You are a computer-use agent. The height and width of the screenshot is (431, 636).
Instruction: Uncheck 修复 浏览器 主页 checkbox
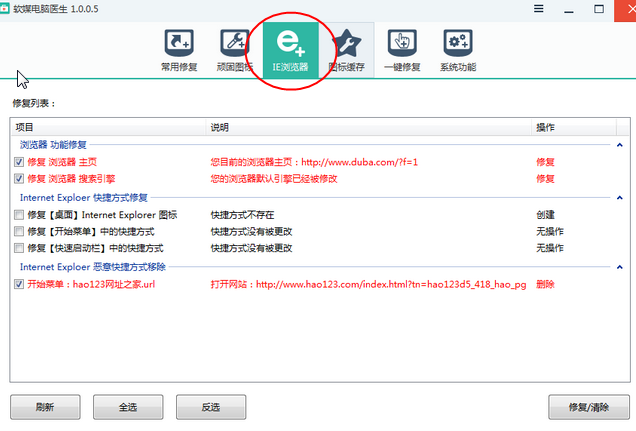point(19,162)
